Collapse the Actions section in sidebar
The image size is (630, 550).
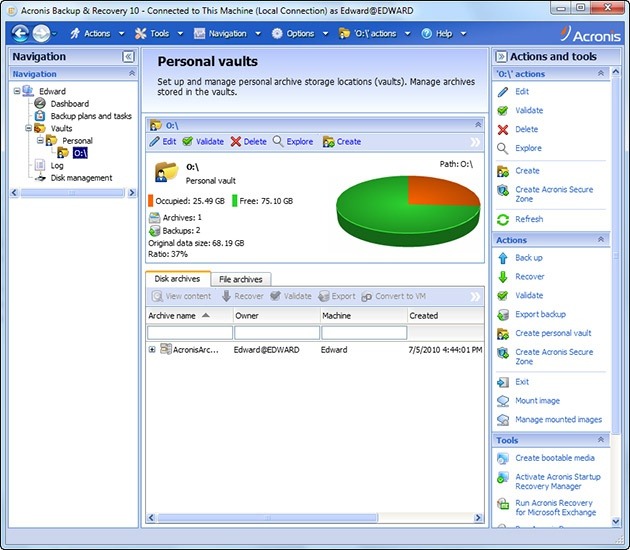click(x=601, y=240)
